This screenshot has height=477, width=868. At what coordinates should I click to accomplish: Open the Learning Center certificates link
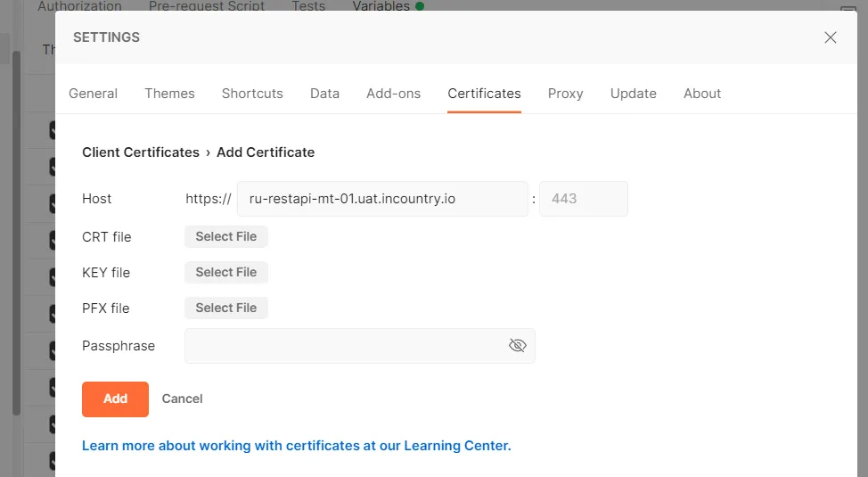(296, 446)
